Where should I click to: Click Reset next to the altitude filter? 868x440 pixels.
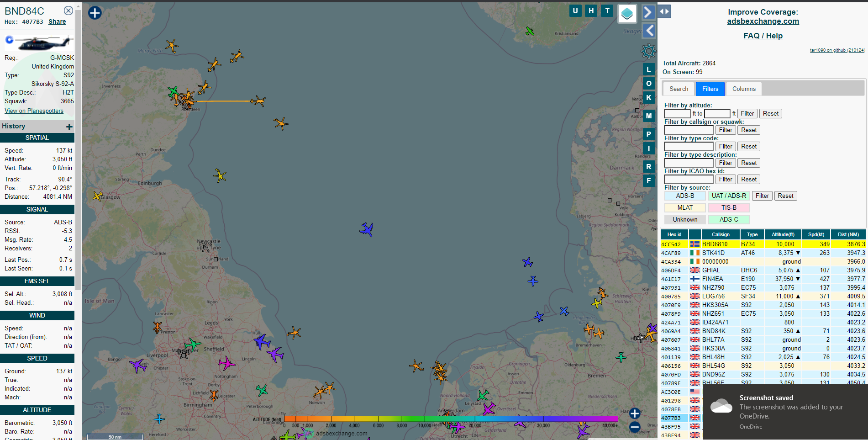pos(771,114)
